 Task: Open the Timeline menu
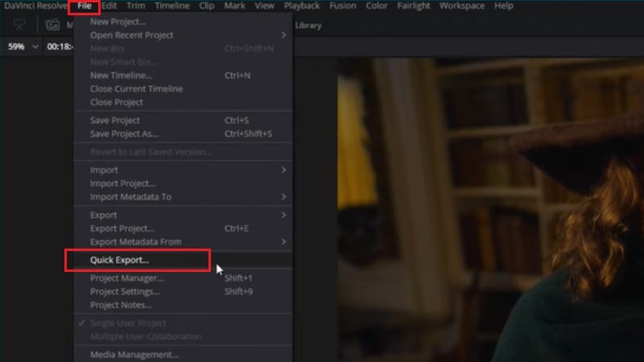(172, 6)
